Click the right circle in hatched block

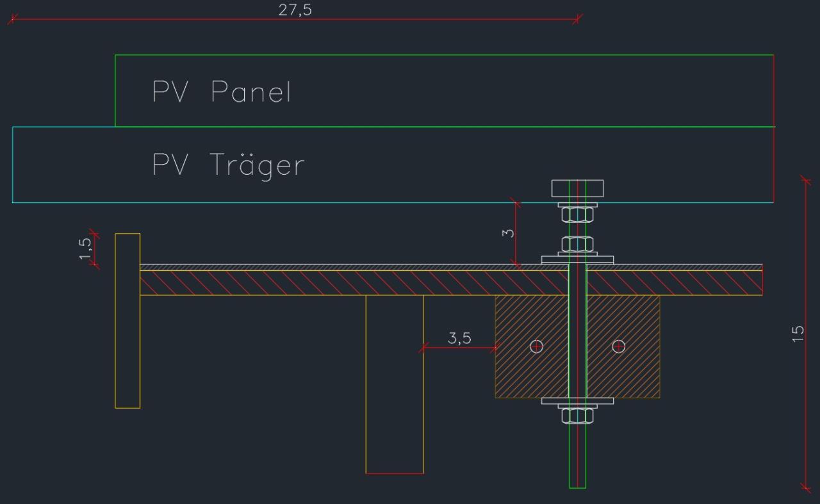click(x=618, y=346)
